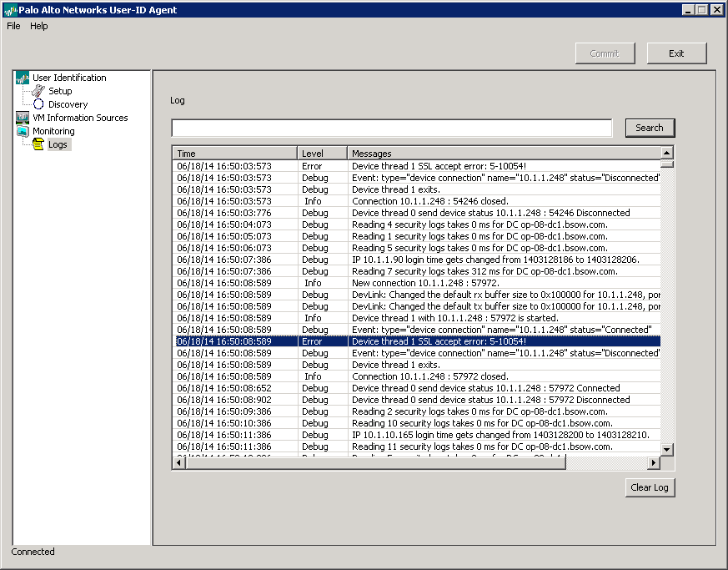Click the Logs notepad icon
Screen dimensions: 728x570
(x=38, y=144)
